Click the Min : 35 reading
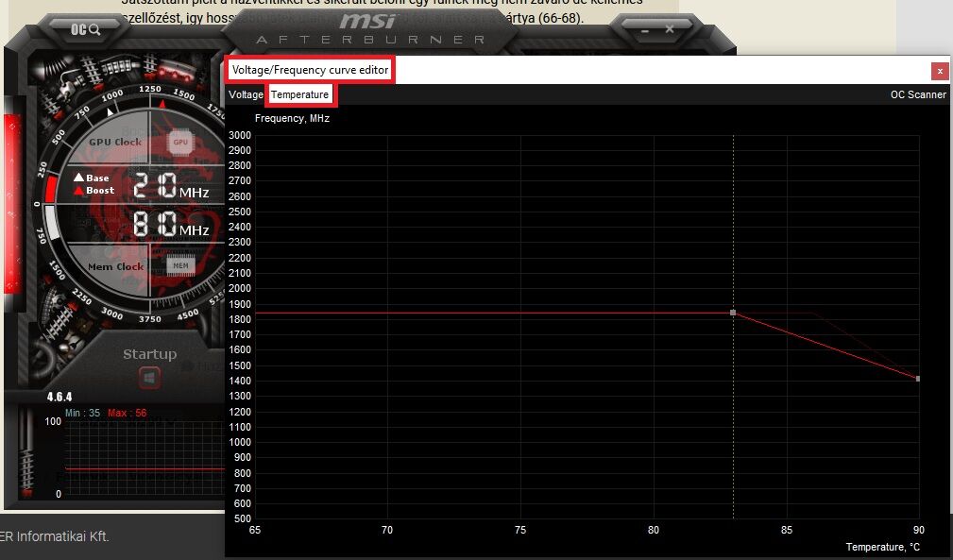The image size is (953, 560). (83, 413)
